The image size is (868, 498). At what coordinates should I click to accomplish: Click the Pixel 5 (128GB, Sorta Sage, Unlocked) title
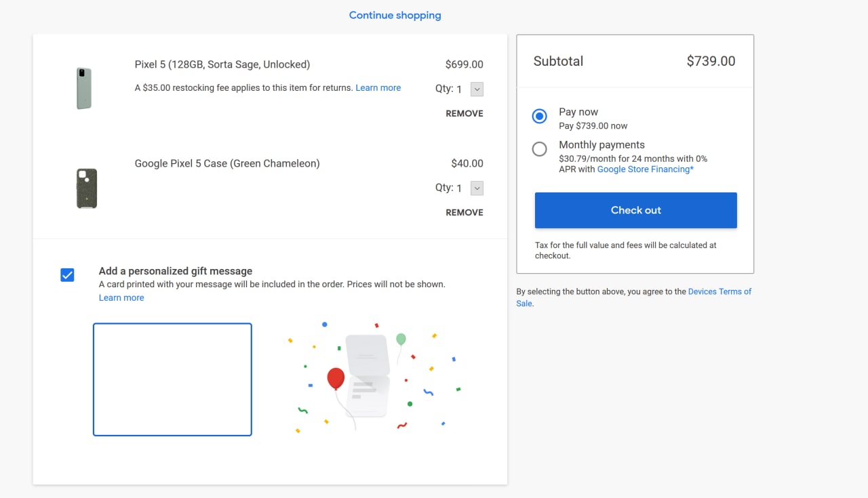tap(222, 64)
